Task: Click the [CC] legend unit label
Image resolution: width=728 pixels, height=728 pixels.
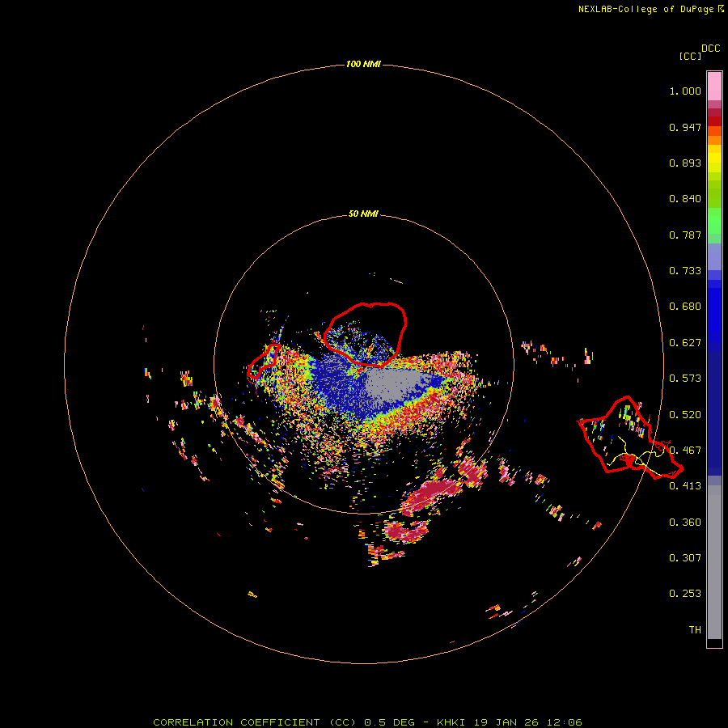Action: coord(690,56)
